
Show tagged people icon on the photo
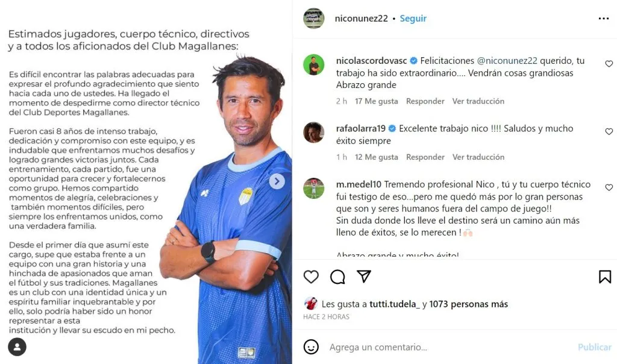[17, 347]
